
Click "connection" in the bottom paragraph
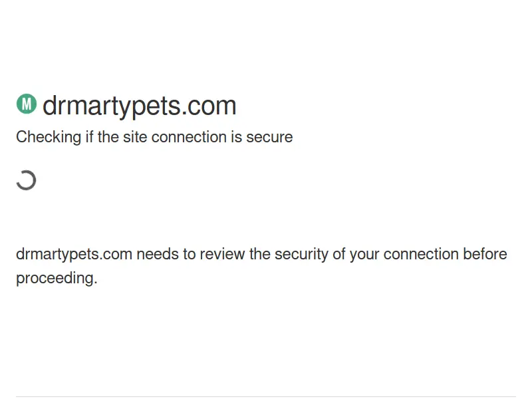tap(421, 254)
